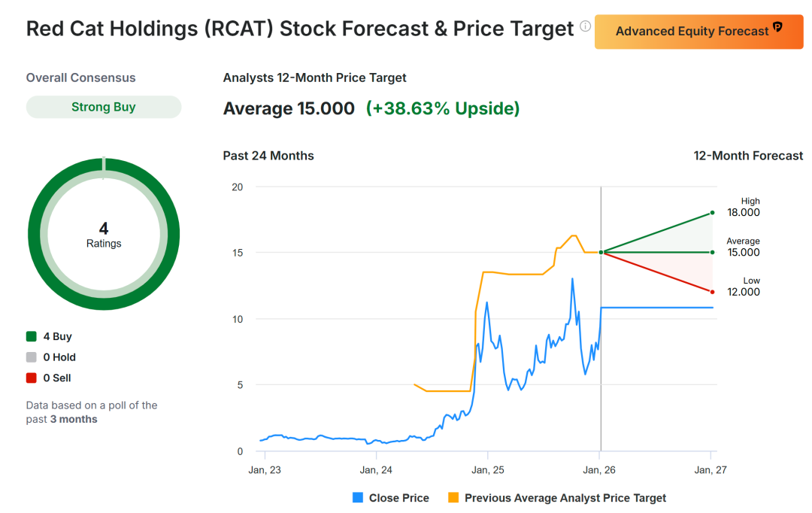Click the gray Hold legend square
Viewport: 812px width, 513px height.
[x=32, y=357]
